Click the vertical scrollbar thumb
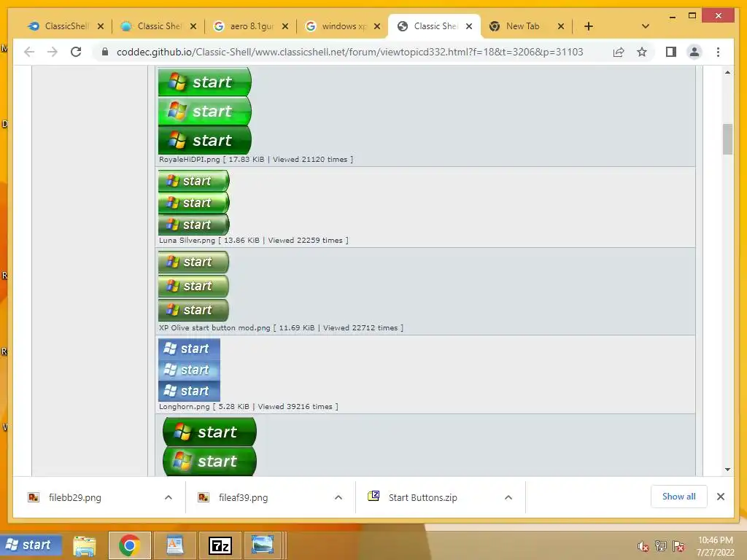This screenshot has width=747, height=560. click(727, 139)
